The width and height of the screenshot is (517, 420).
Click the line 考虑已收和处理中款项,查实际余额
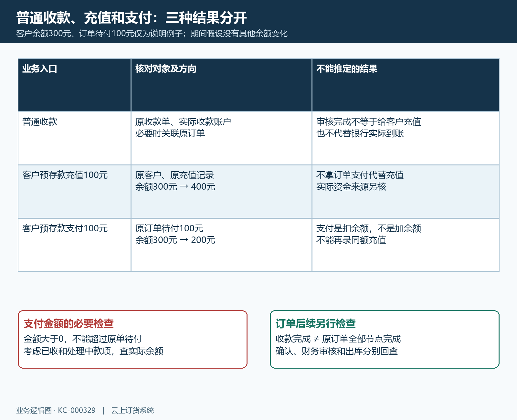coord(93,351)
